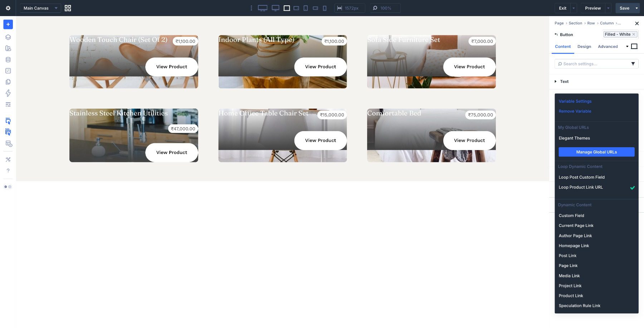
Task: Click the grid dashboard icon beside Main Canvas
Action: (x=68, y=8)
